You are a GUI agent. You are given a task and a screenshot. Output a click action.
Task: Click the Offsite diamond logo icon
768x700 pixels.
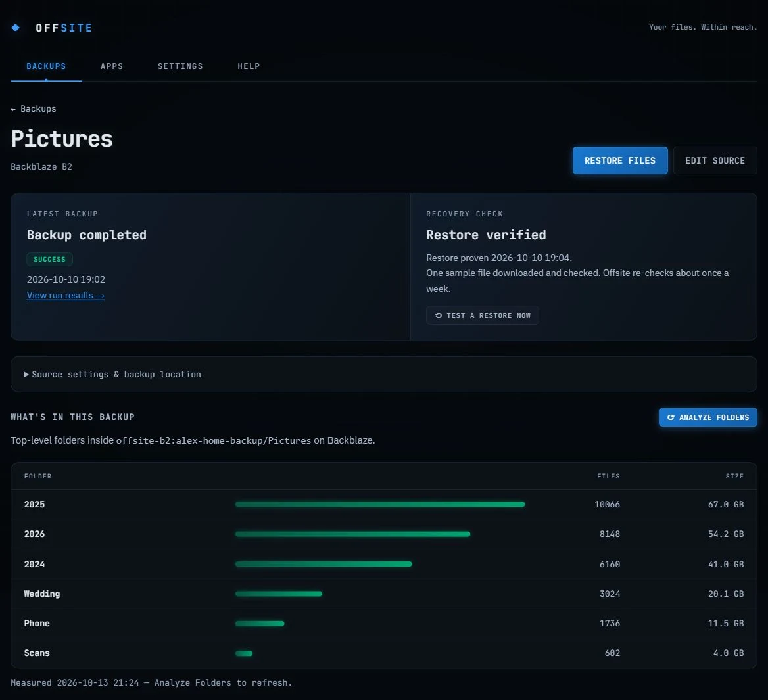point(16,28)
